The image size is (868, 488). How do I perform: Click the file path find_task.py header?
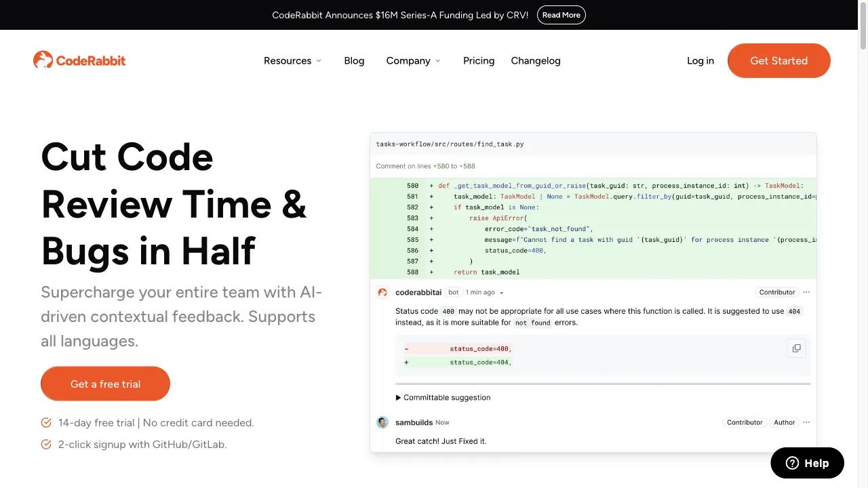450,144
